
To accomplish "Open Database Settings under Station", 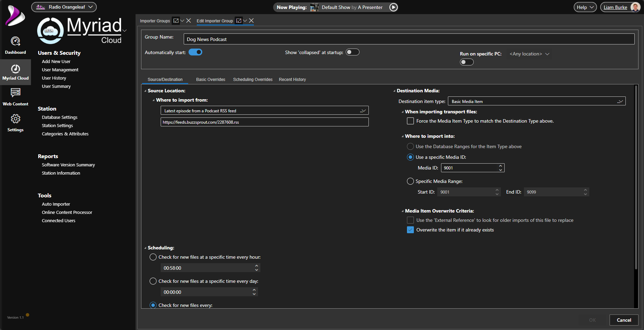I will 60,117.
